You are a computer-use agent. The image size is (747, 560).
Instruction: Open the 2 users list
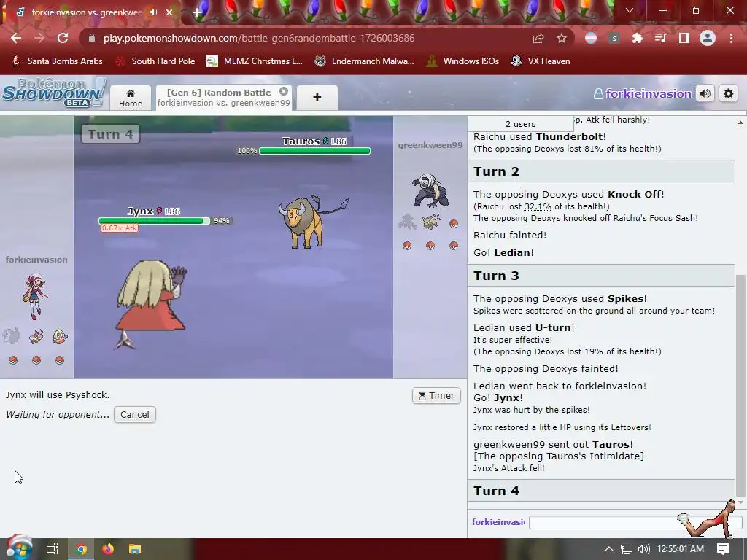(x=520, y=124)
